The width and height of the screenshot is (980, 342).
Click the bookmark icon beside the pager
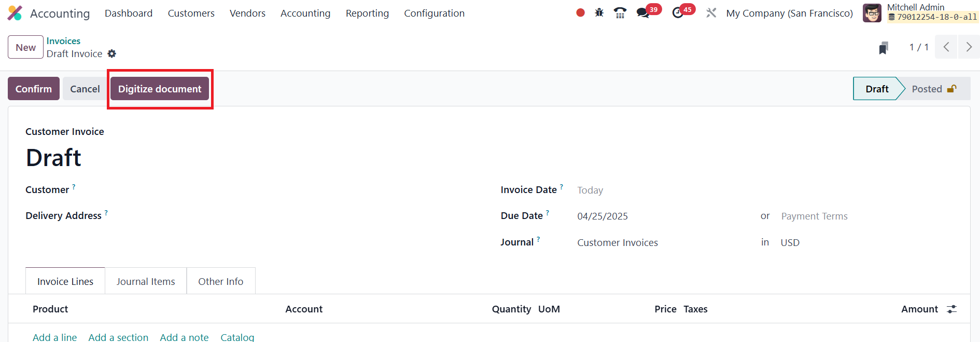884,48
